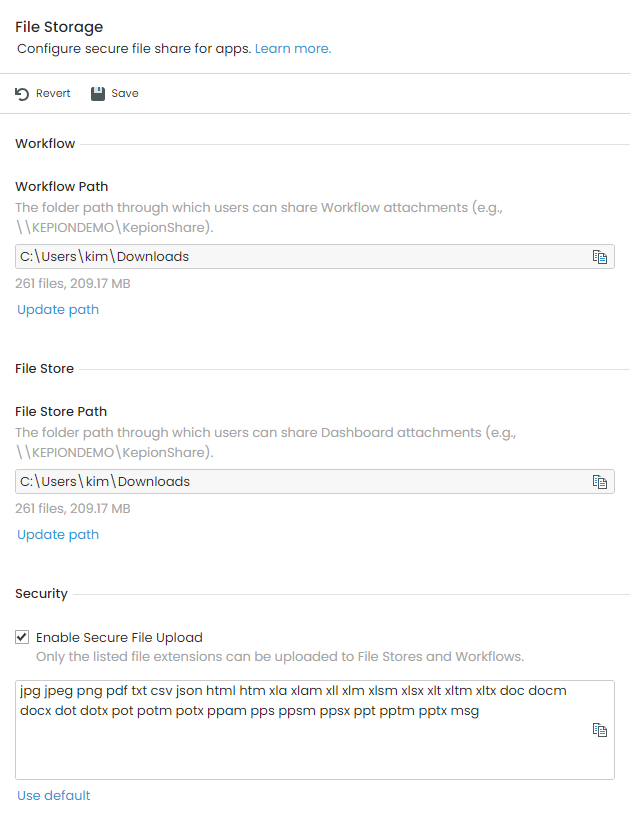The height and width of the screenshot is (815, 630).
Task: Click the Revert text button
Action: pyautogui.click(x=53, y=94)
